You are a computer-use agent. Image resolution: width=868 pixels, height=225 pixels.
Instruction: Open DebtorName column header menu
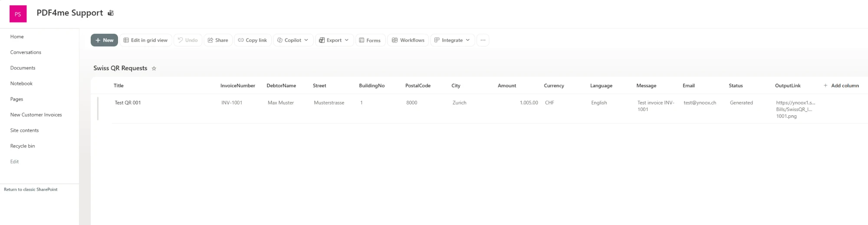pyautogui.click(x=281, y=86)
